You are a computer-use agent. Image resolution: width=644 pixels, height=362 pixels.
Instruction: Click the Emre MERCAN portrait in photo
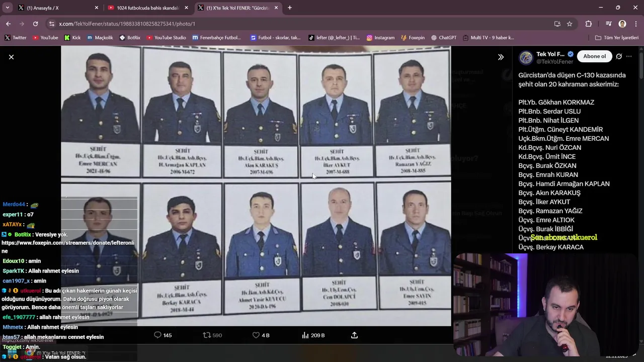101,95
